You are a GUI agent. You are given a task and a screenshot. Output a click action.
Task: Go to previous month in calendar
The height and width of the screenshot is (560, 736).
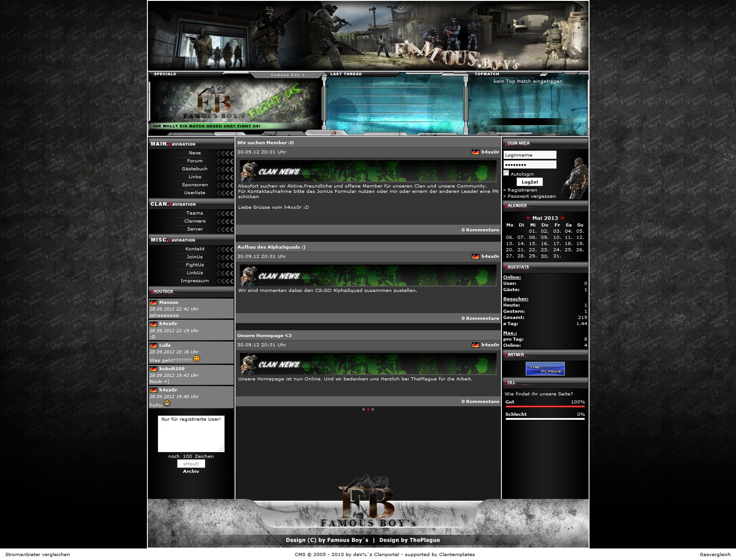point(528,218)
